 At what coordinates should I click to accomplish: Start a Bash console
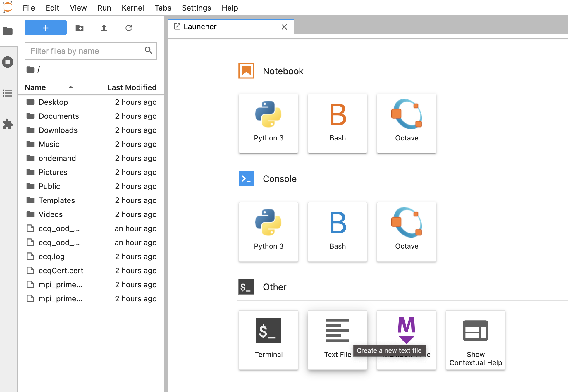[x=338, y=232]
